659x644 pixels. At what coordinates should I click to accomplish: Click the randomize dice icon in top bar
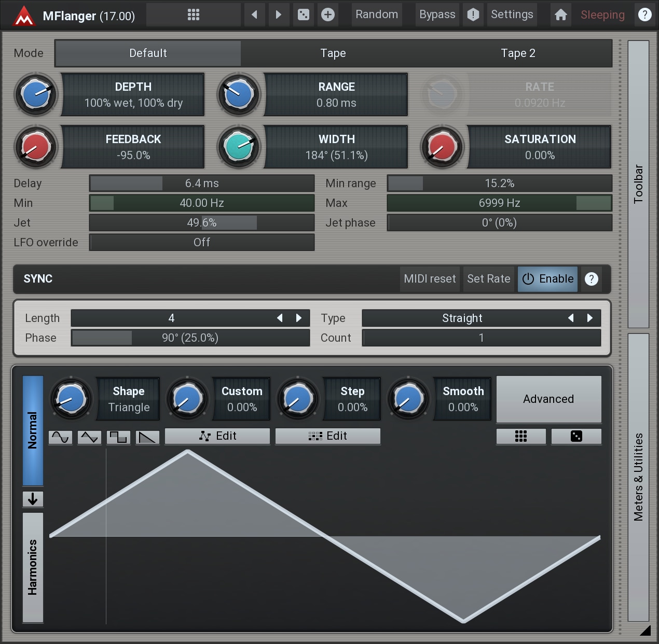pos(304,15)
